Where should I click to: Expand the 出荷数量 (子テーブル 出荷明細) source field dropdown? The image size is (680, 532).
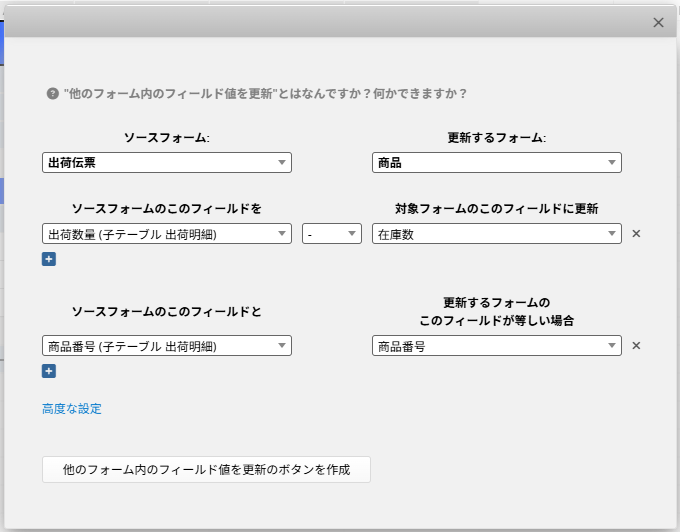coord(166,234)
